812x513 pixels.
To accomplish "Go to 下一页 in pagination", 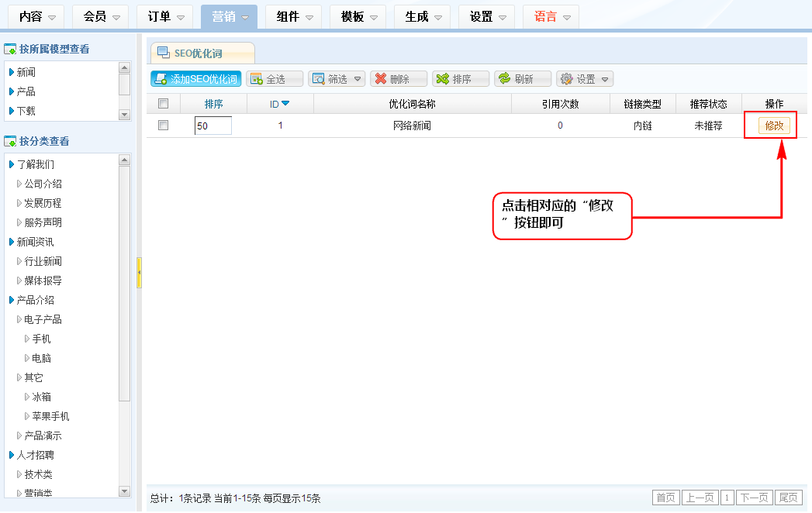I will [x=755, y=498].
